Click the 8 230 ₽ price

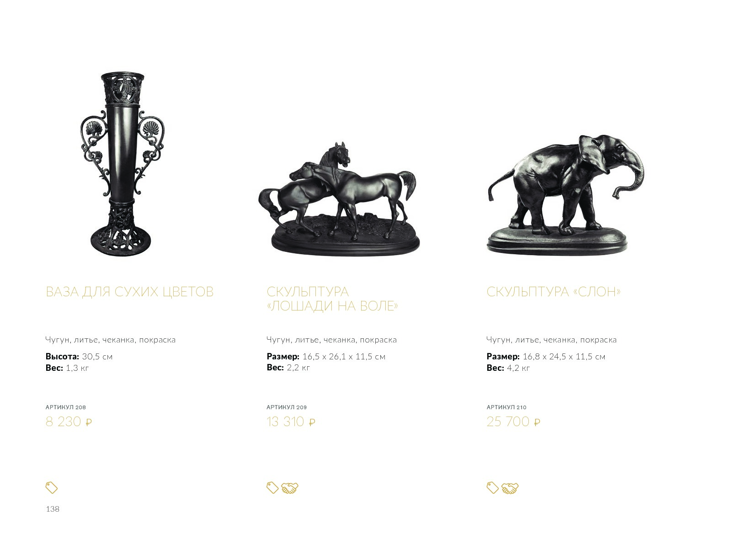tap(69, 422)
